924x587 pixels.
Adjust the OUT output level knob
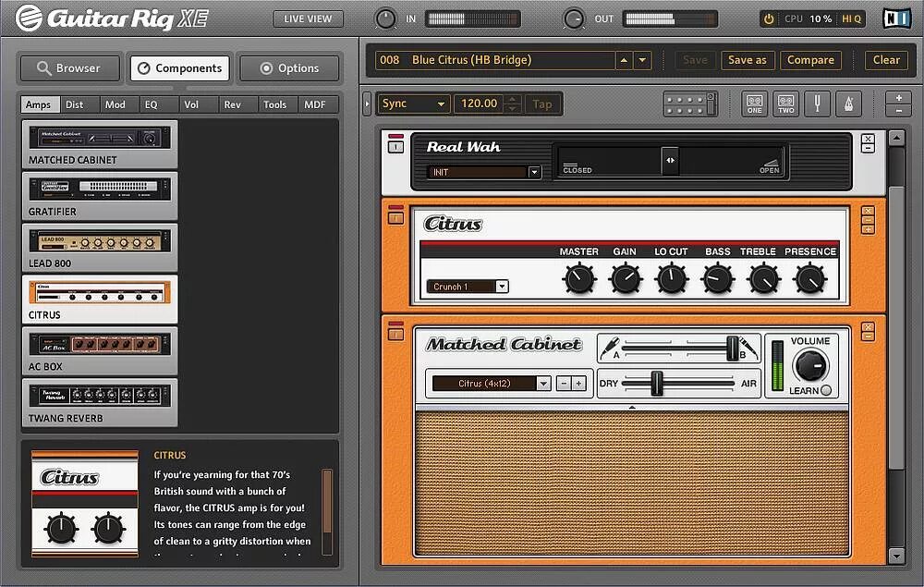(574, 18)
